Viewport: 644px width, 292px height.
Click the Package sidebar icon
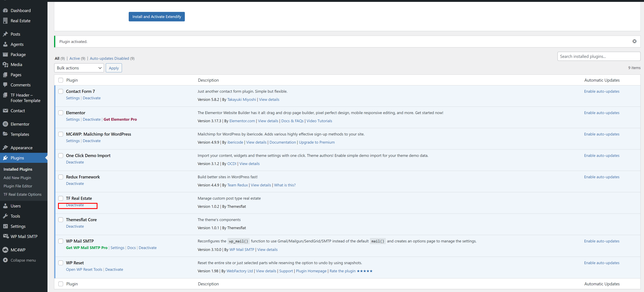click(x=5, y=54)
